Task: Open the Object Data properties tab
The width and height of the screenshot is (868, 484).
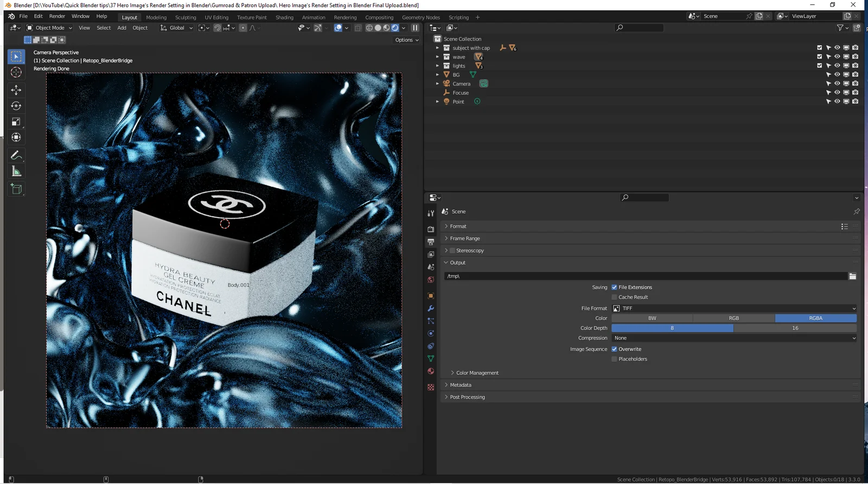Action: coord(431,359)
